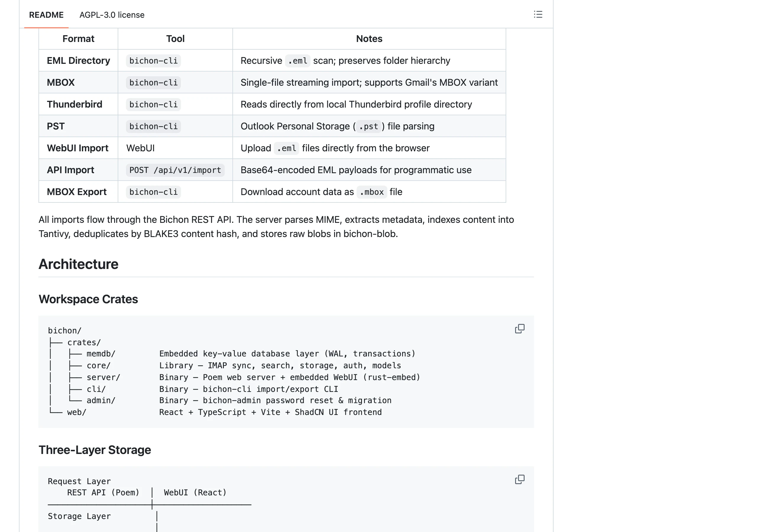This screenshot has width=757, height=532.
Task: Click the cli/ tree line
Action: 96,389
